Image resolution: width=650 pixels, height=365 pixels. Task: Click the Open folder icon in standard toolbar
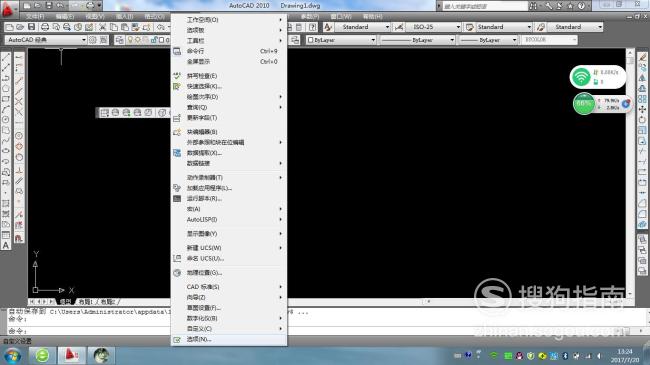point(20,27)
